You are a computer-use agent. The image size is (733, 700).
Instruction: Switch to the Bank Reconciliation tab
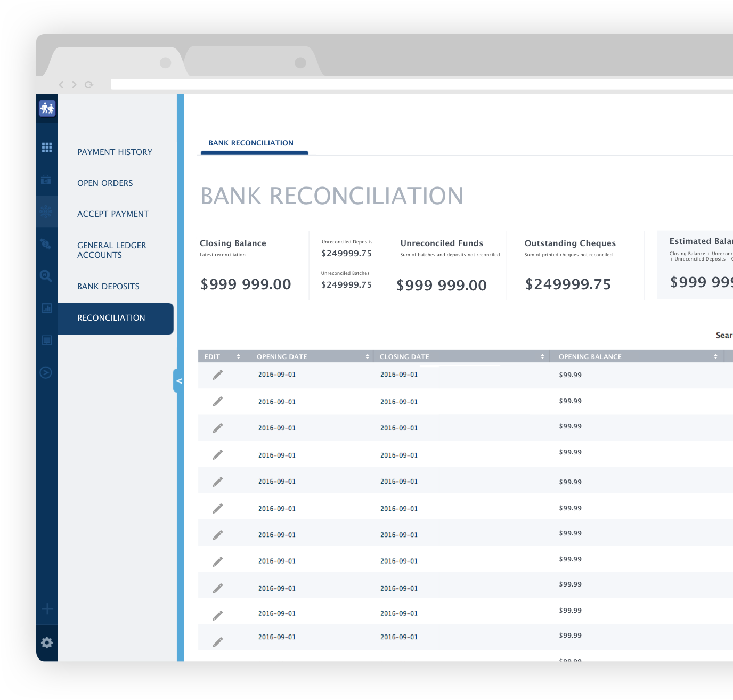pos(251,143)
